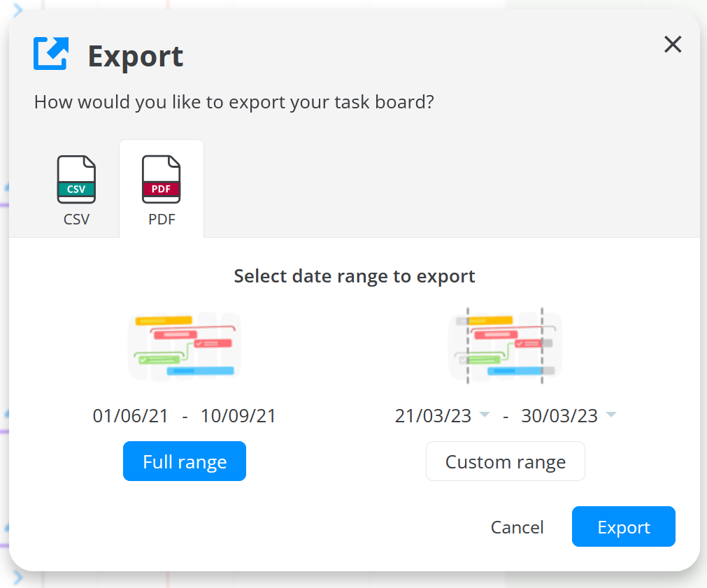This screenshot has width=707, height=588.
Task: Click the PDF file icon
Action: pos(161,179)
